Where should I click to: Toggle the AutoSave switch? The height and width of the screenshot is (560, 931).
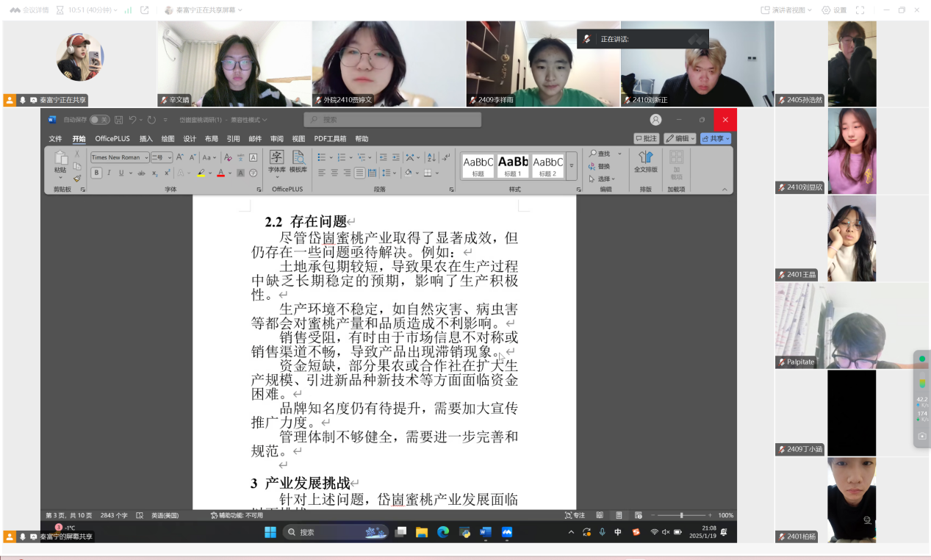[x=99, y=120]
